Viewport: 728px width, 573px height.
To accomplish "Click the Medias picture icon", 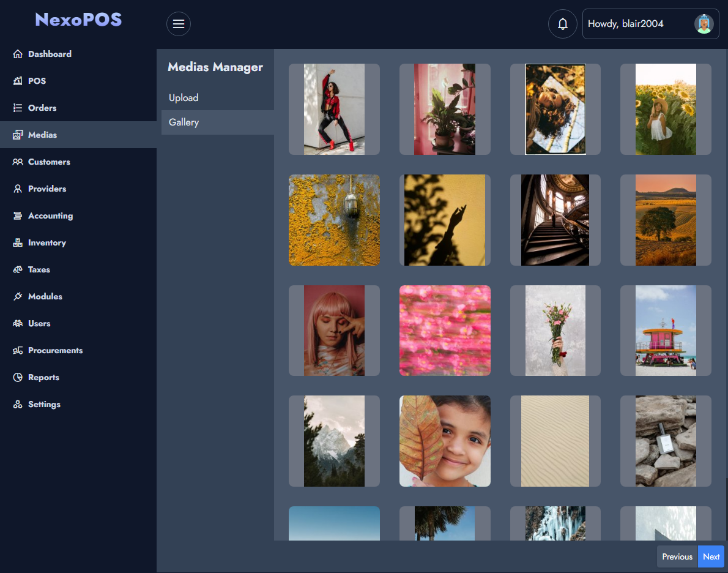I will pos(18,135).
